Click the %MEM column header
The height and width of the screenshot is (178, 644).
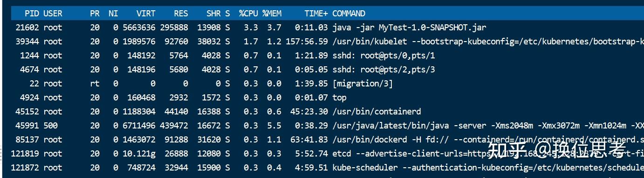click(x=272, y=14)
